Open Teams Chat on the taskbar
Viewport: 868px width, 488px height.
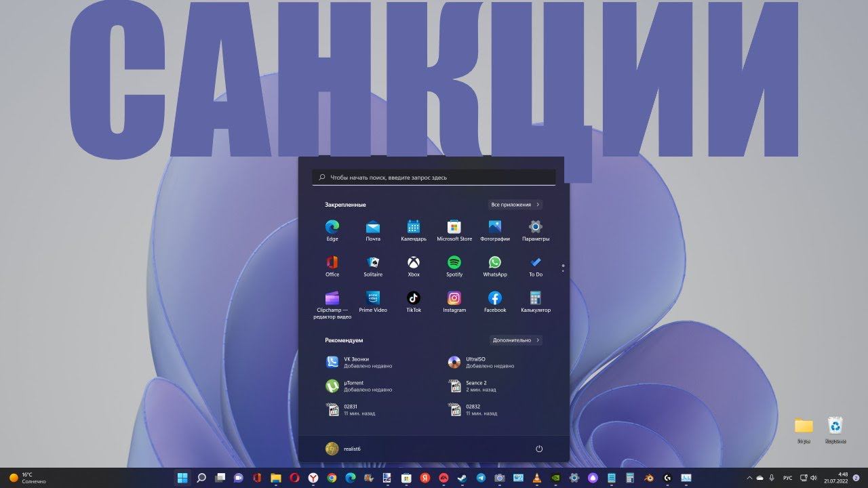(238, 478)
